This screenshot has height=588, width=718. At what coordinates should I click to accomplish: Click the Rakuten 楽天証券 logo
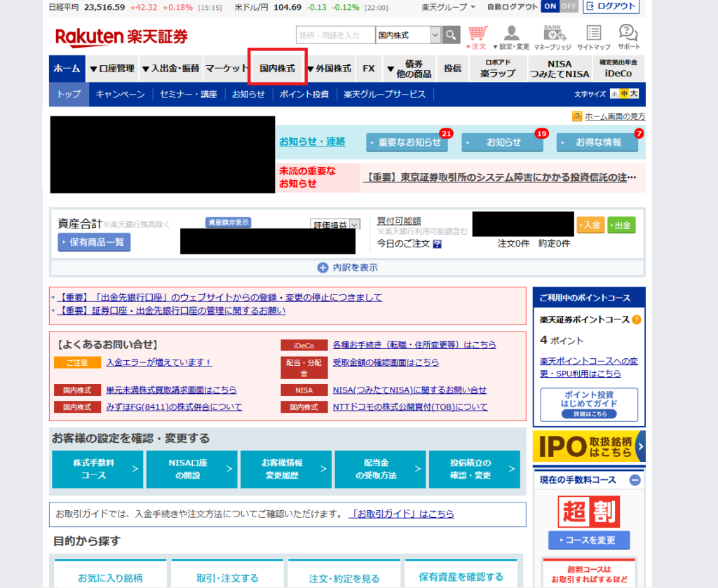coord(121,37)
